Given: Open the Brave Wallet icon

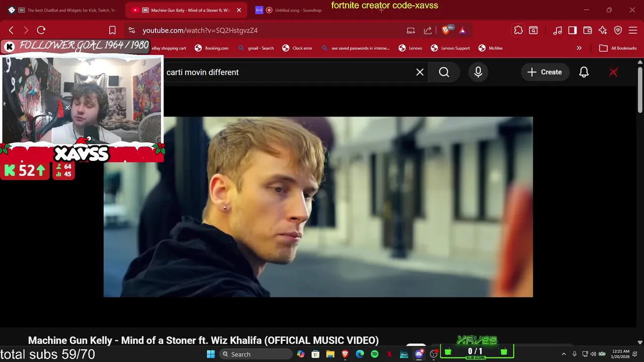Looking at the screenshot, I should [587, 30].
